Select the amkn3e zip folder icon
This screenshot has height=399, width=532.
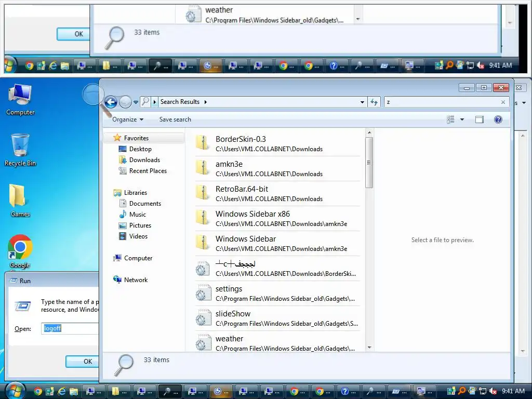[203, 168]
